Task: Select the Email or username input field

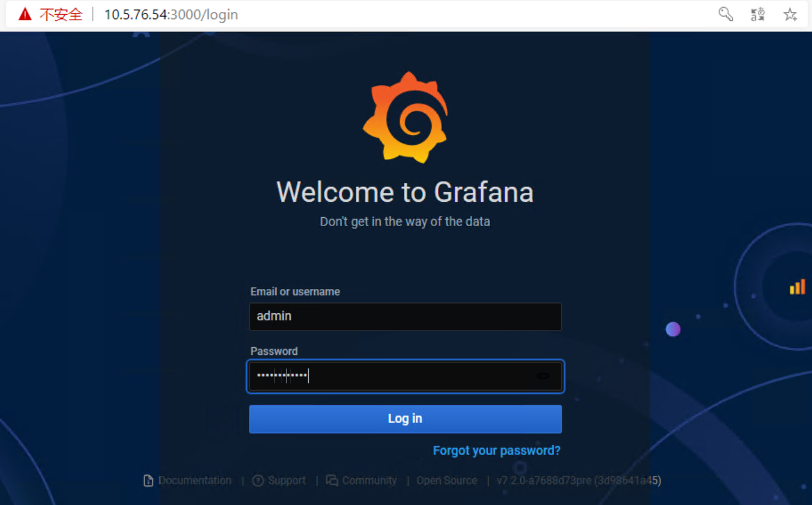Action: [x=405, y=316]
